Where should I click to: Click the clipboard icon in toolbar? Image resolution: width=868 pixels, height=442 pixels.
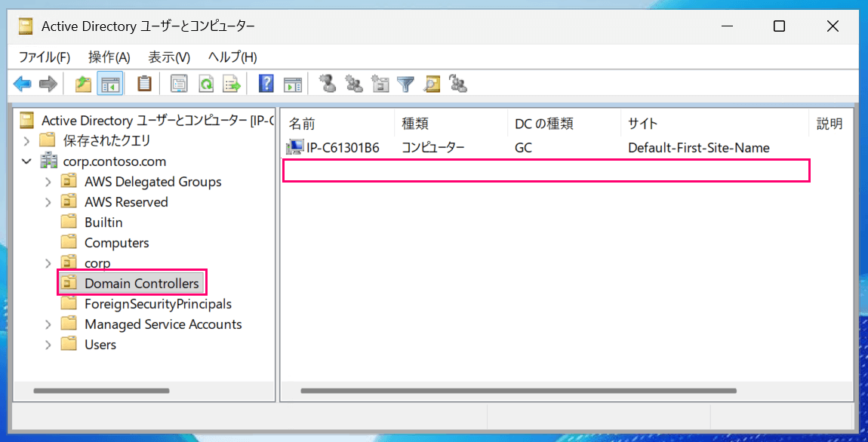click(x=144, y=84)
